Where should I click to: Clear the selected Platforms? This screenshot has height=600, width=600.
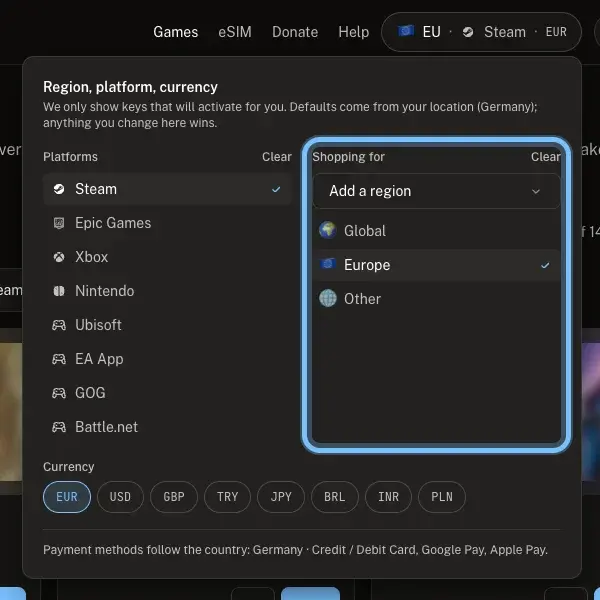277,157
